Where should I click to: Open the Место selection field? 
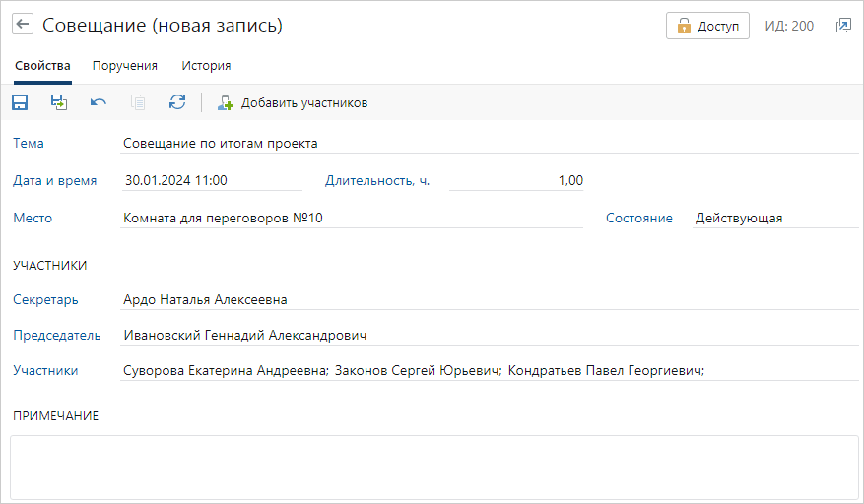(x=352, y=219)
